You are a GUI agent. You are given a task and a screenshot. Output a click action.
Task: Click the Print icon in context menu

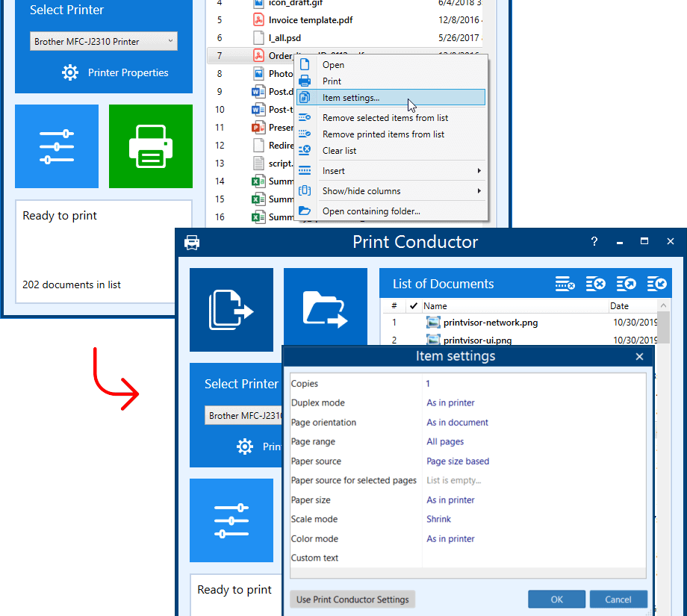point(305,81)
